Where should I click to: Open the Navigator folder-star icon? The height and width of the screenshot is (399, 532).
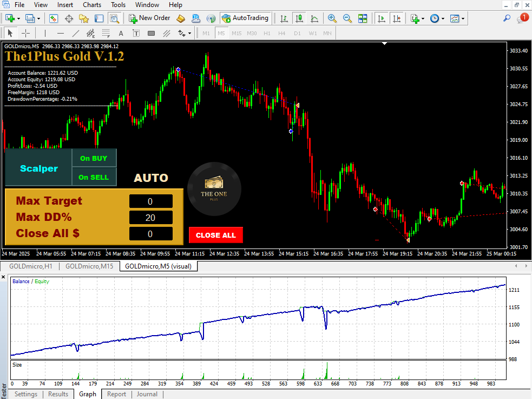(84, 18)
